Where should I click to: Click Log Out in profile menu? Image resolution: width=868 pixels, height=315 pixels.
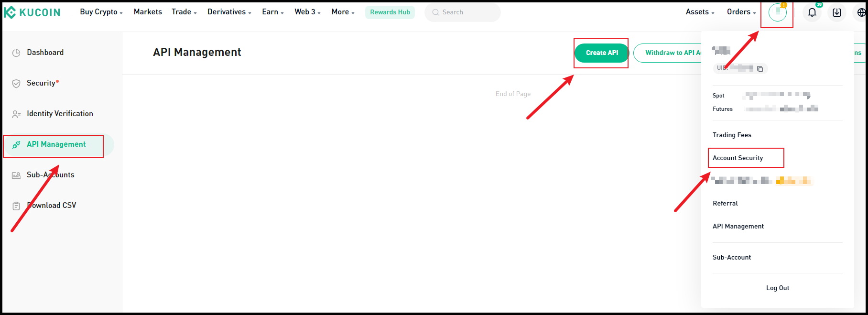[x=777, y=288]
